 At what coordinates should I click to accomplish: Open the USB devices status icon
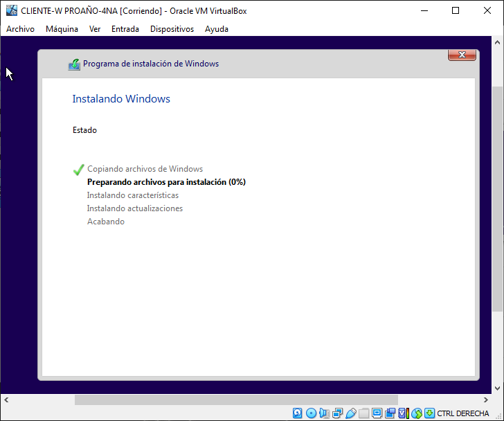351,413
